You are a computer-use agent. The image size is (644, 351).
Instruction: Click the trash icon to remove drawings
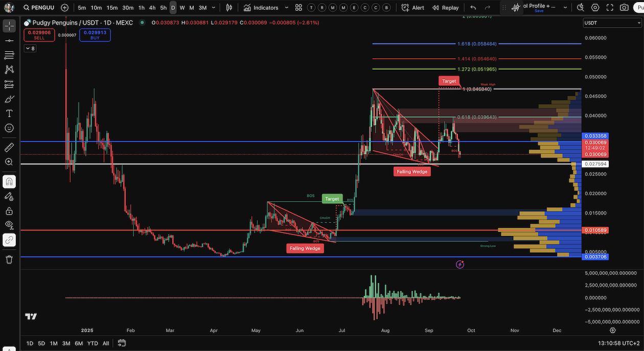click(x=9, y=260)
